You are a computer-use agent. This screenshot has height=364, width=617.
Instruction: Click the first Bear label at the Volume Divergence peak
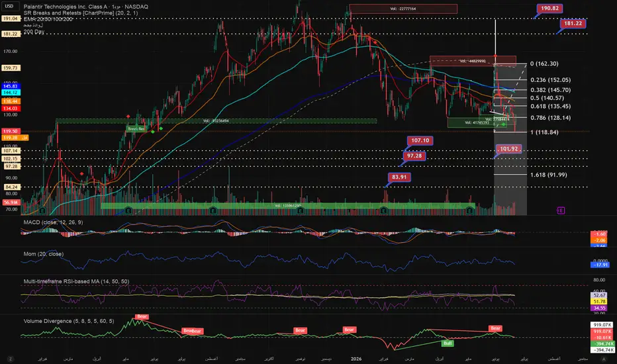(x=142, y=316)
